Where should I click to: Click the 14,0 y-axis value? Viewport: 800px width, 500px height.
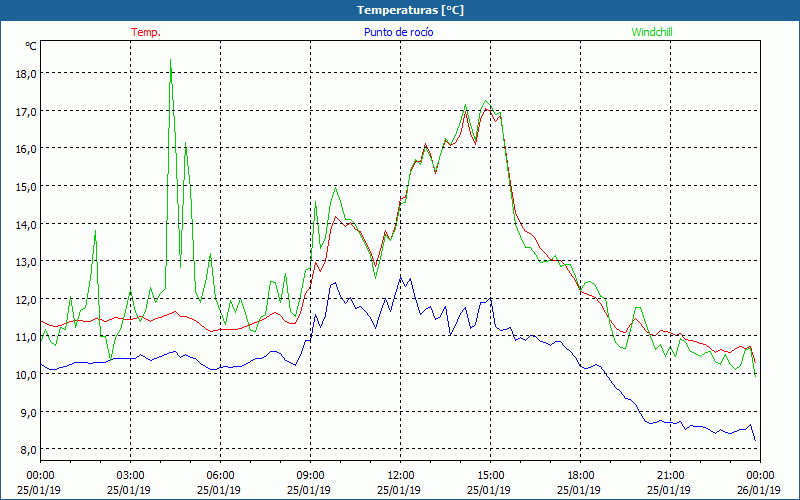click(x=26, y=224)
